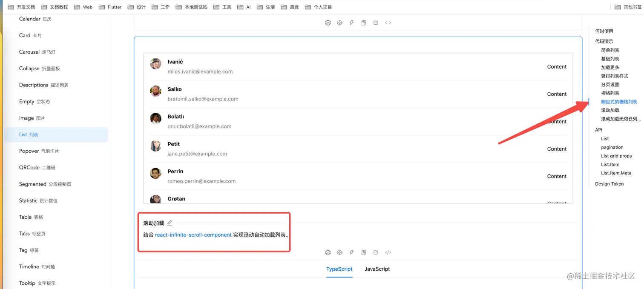Open external-link icon under 滚动加载 description
The image size is (644, 289).
(376, 252)
